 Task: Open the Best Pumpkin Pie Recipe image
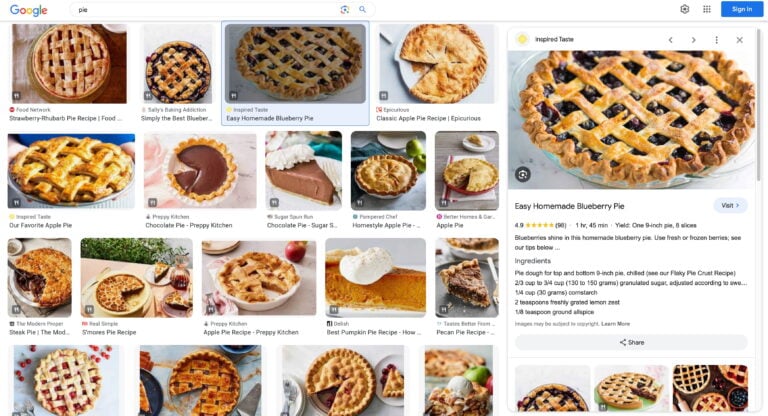(375, 278)
